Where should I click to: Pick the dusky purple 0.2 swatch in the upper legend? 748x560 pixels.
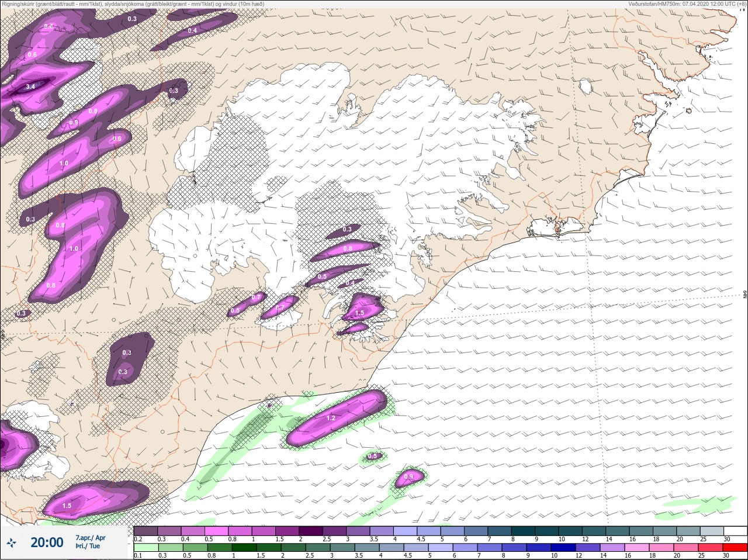click(146, 531)
